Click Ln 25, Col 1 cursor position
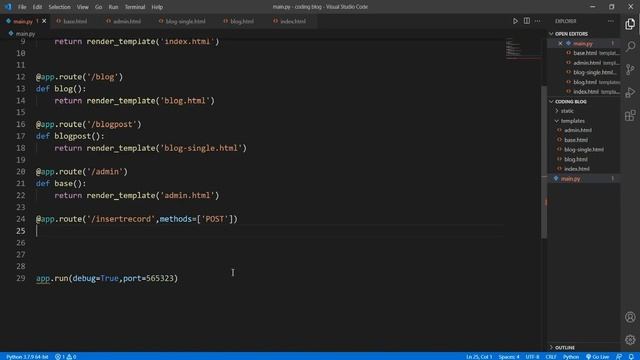This screenshot has width=640, height=360. click(479, 357)
